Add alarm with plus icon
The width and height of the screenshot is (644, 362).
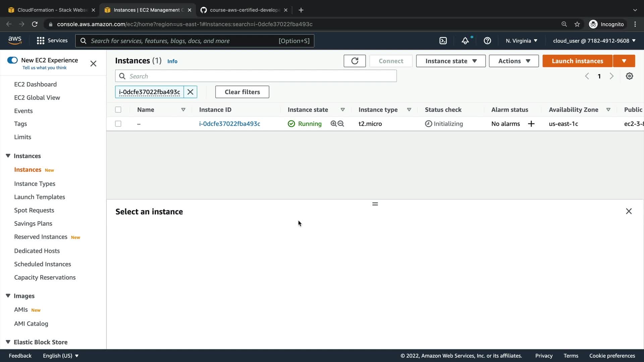coord(531,124)
